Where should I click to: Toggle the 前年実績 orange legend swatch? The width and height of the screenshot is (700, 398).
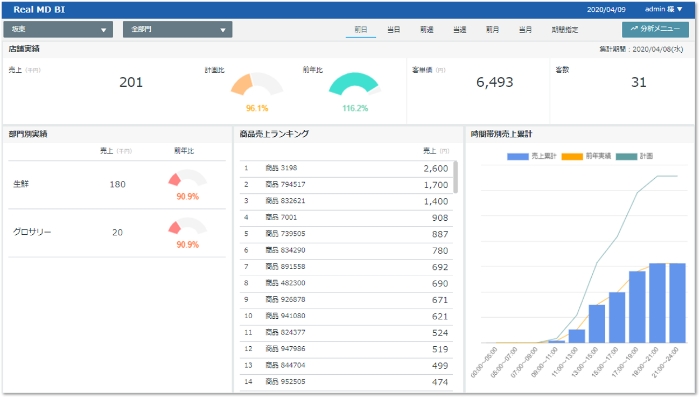click(572, 156)
